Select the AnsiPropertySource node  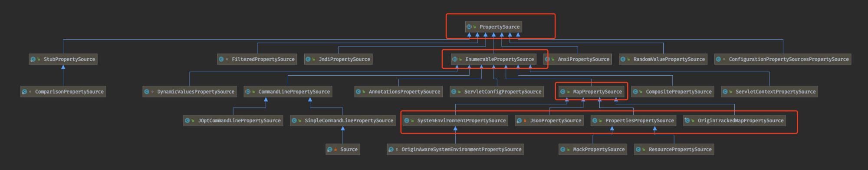pyautogui.click(x=578, y=60)
